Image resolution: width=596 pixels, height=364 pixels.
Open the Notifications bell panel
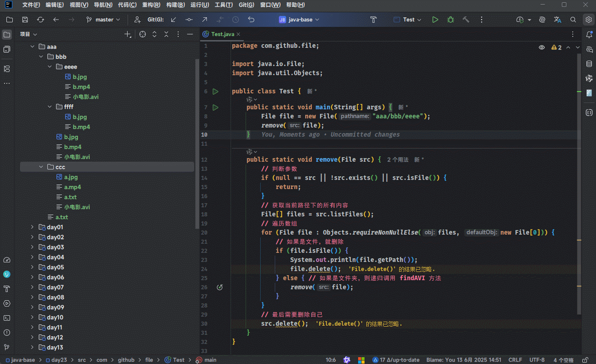click(589, 35)
